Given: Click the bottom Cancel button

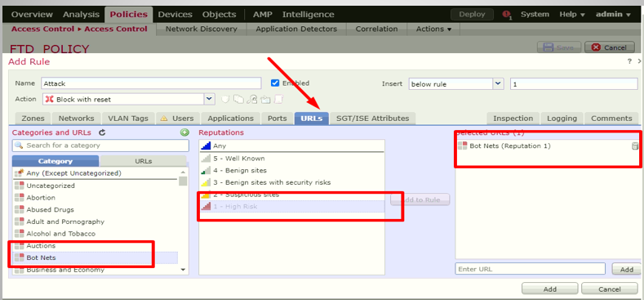Looking at the screenshot, I should 610,289.
